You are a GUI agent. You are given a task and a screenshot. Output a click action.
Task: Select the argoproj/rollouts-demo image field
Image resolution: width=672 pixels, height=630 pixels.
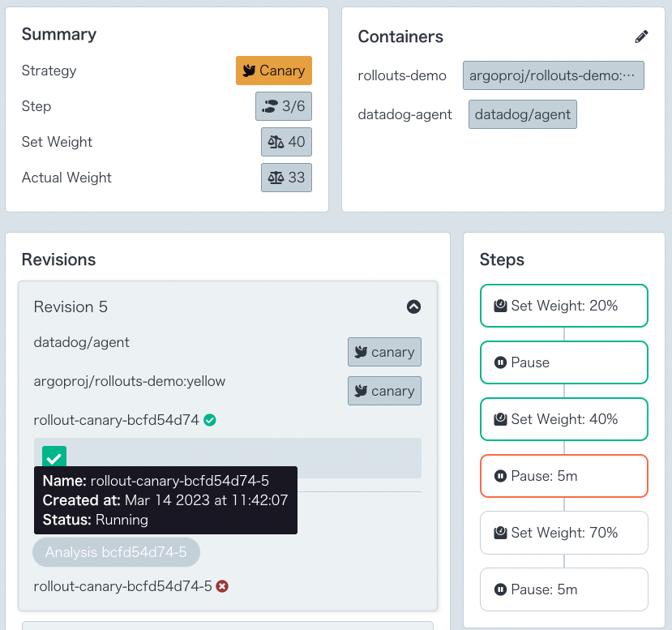(554, 75)
